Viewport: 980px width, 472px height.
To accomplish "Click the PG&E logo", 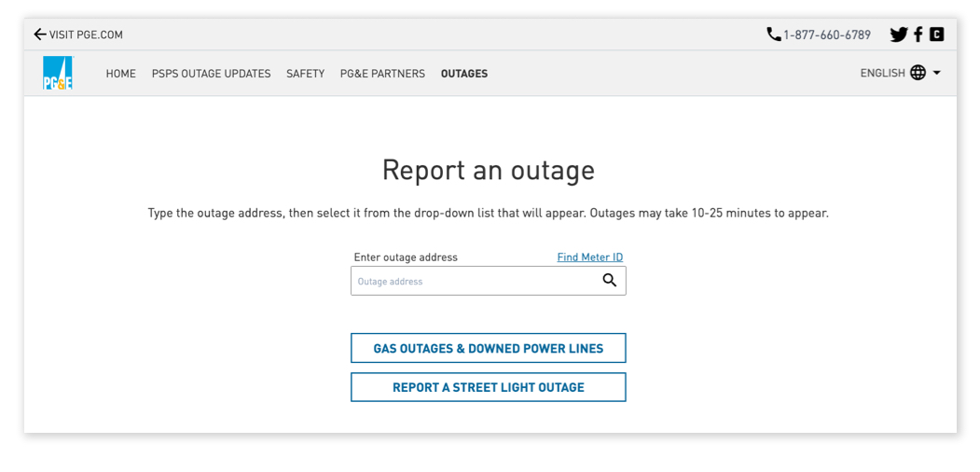I will click(58, 73).
